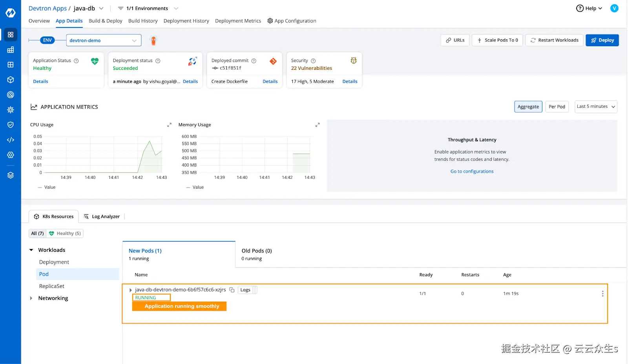Click the Deploy button
This screenshot has height=364, width=628.
[602, 40]
